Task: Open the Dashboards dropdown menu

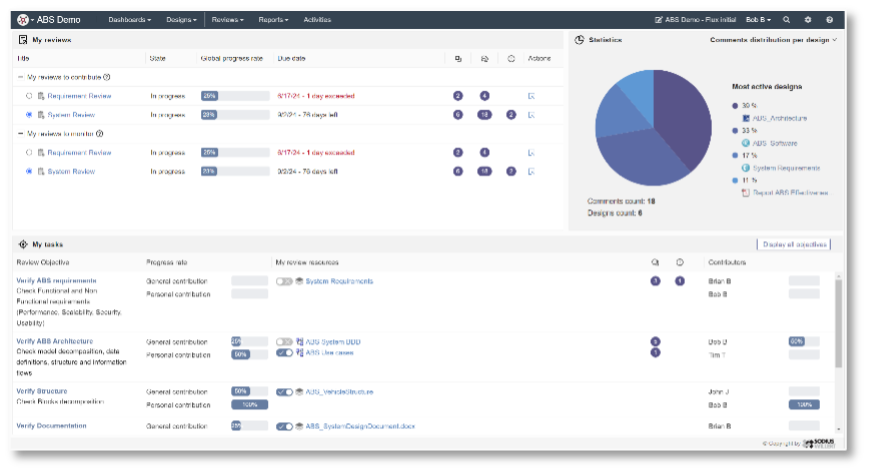Action: [x=129, y=19]
